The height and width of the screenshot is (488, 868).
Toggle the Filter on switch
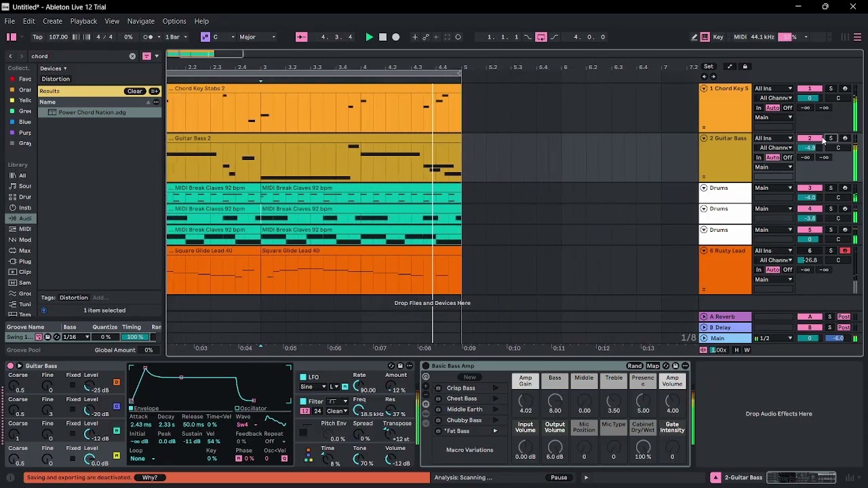[302, 401]
